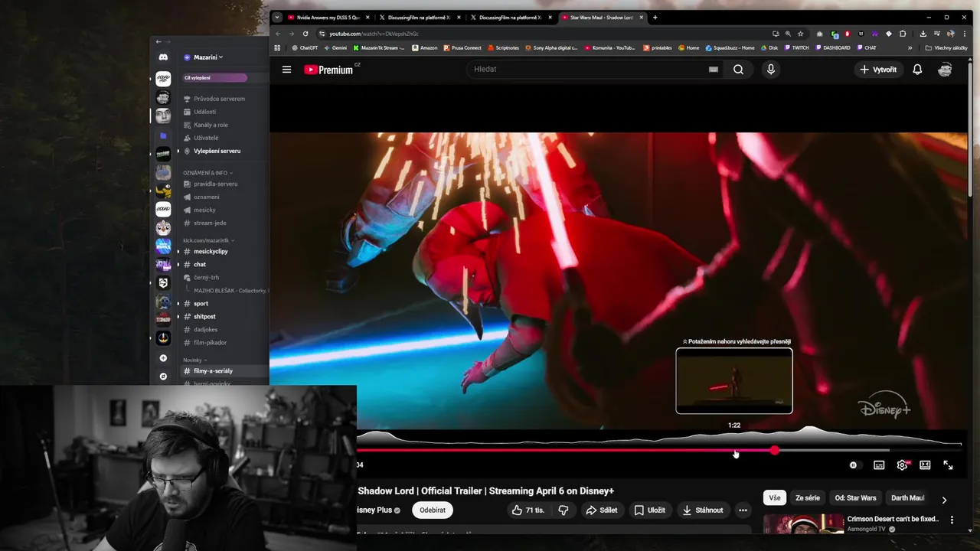980x551 pixels.
Task: Switch player to theater mode
Action: click(925, 465)
